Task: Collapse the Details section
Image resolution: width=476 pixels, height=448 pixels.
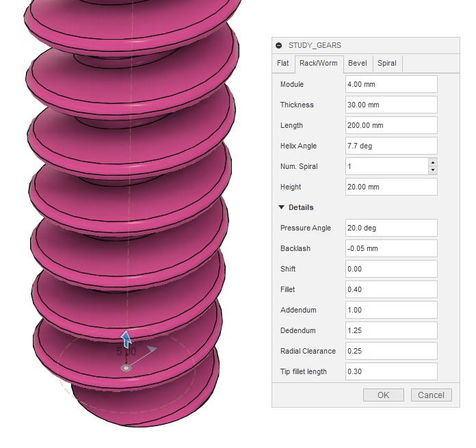Action: [281, 207]
